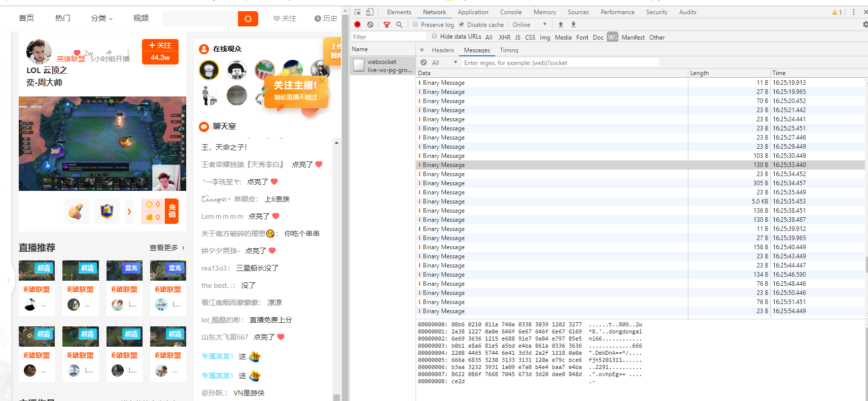Viewport: 868px width, 401px height.
Task: Click the chat room bubble icon
Action: [204, 126]
